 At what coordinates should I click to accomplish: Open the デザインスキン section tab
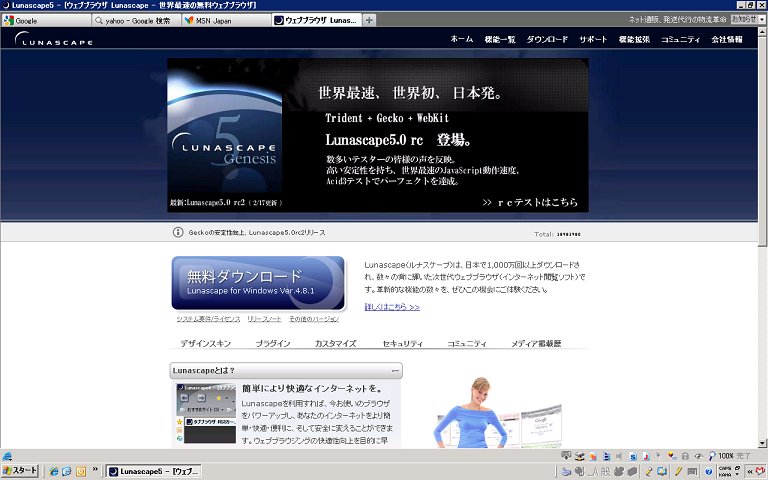tap(205, 343)
